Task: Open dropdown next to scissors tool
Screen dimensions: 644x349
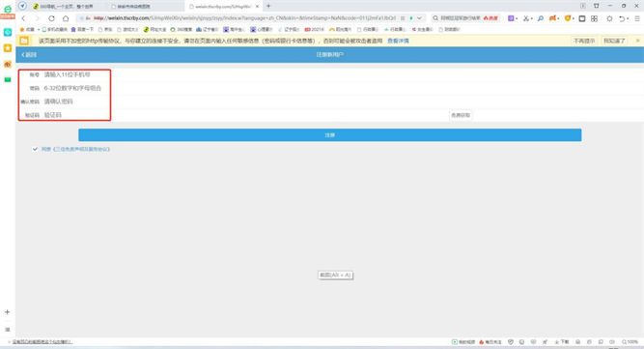Action: (531, 19)
